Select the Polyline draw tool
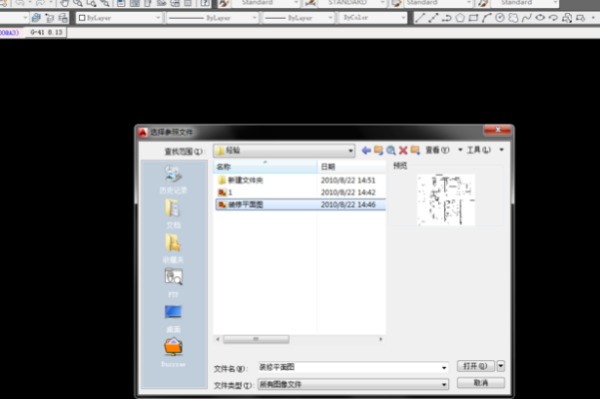This screenshot has height=399, width=600. [x=447, y=18]
